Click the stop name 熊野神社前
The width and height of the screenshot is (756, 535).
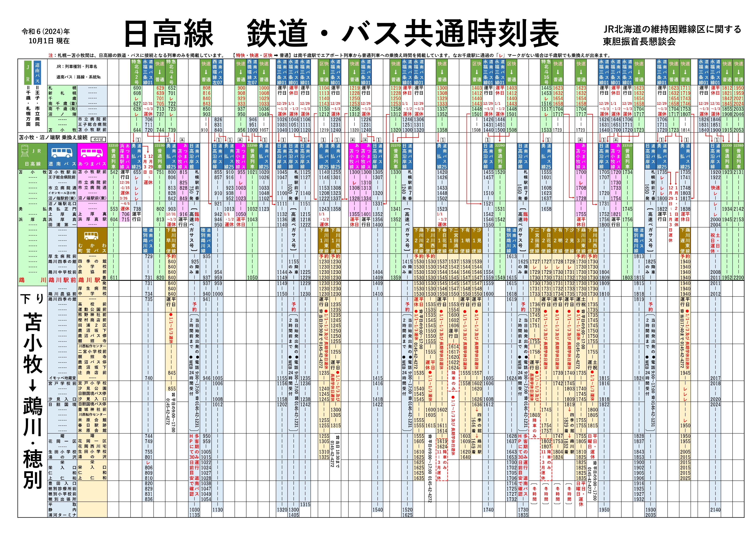92,315
